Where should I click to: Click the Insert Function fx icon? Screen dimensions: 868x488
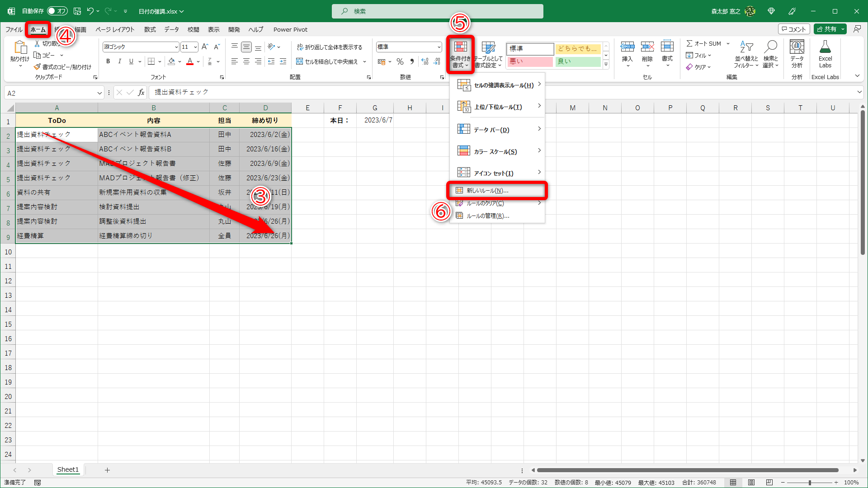141,93
